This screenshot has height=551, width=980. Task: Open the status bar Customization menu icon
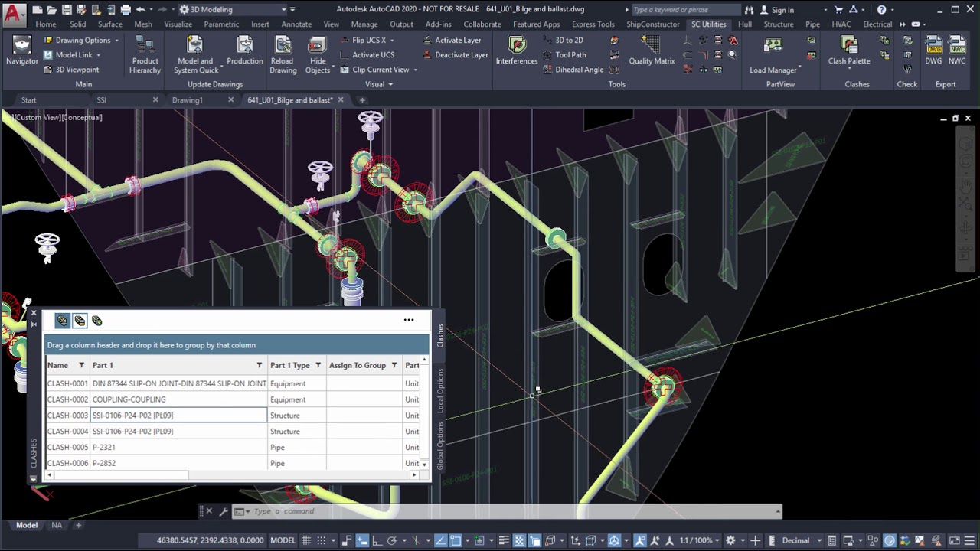(969, 540)
